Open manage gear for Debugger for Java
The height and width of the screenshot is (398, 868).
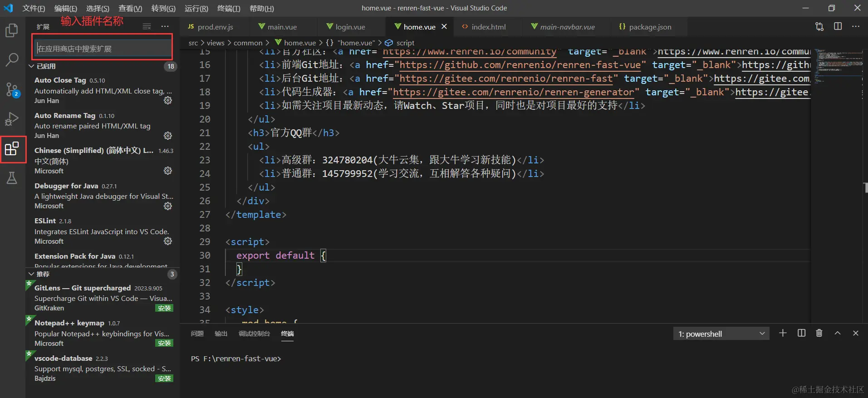[168, 206]
